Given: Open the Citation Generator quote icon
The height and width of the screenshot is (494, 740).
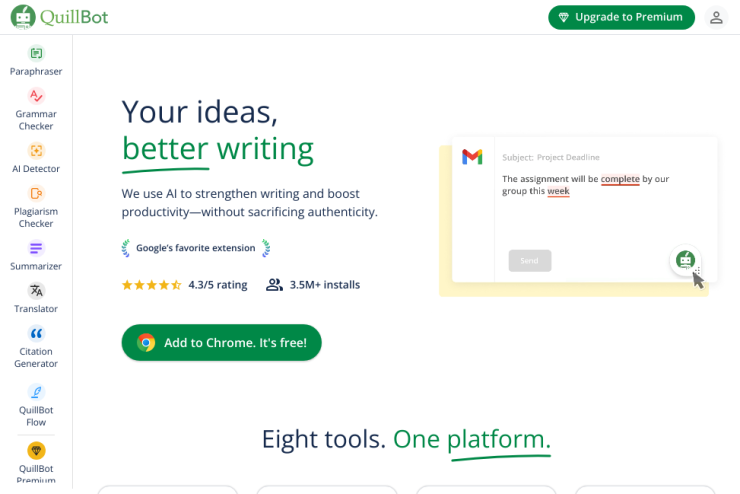Looking at the screenshot, I should tap(36, 334).
